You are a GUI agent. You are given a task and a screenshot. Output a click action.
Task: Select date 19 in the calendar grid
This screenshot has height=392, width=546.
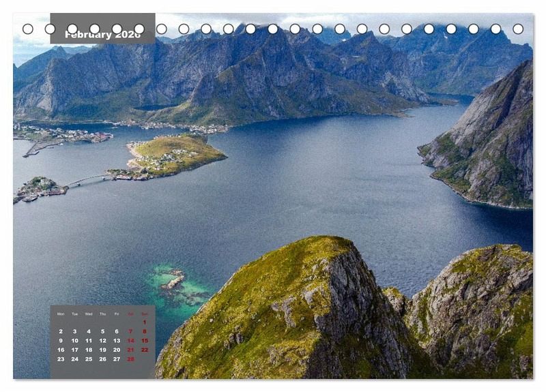103,350
